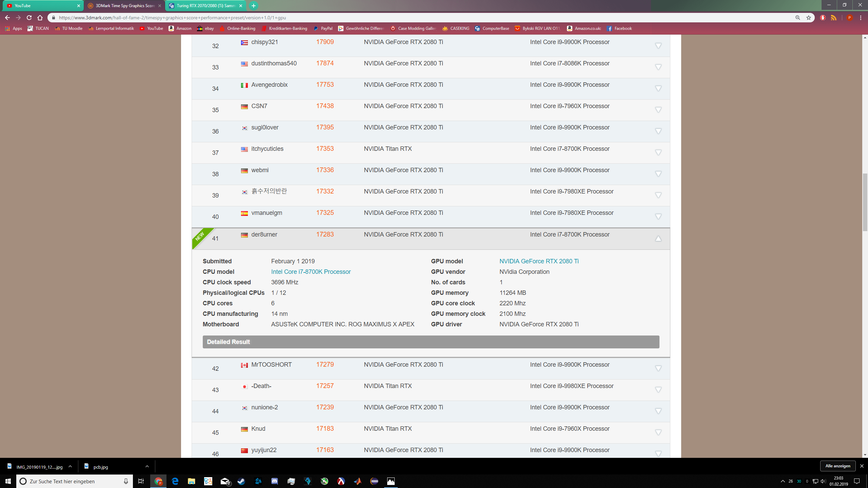Bookmark page with star icon
Viewport: 868px width, 488px height.
(809, 18)
